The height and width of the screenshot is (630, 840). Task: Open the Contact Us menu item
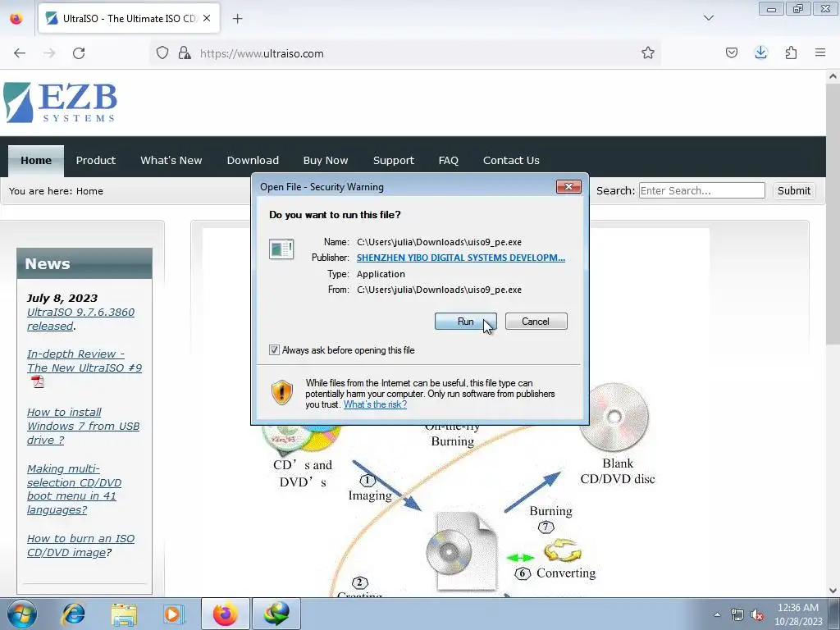coord(511,160)
